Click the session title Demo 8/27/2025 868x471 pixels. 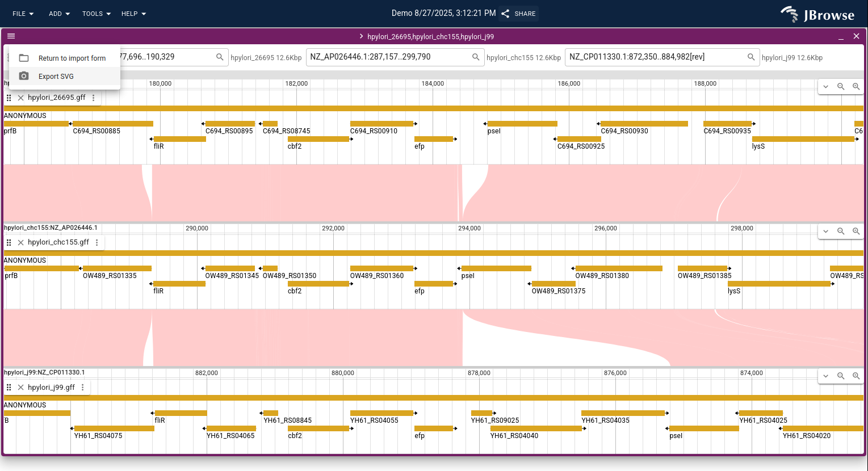pos(443,13)
